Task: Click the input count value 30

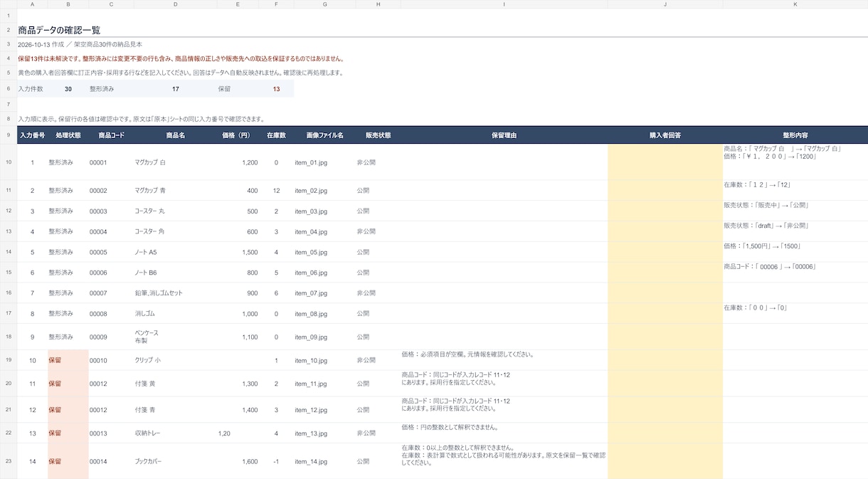Action: pos(68,89)
